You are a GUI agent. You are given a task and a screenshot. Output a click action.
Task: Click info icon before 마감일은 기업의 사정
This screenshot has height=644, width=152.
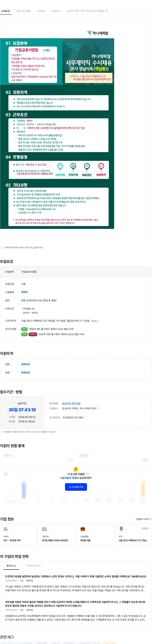pyautogui.click(x=2, y=432)
